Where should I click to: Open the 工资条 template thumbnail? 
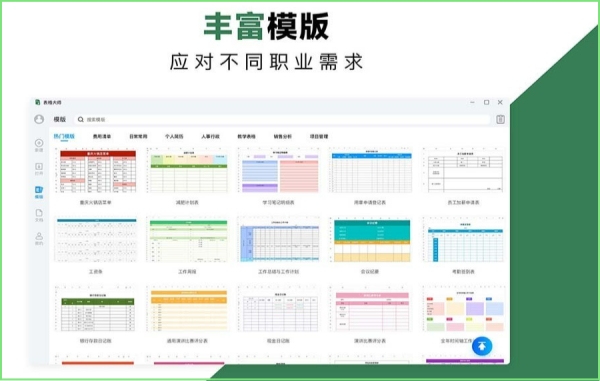click(x=96, y=239)
